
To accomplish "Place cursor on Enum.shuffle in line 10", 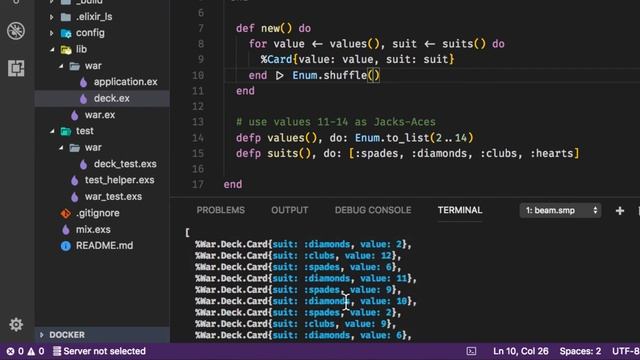I will pyautogui.click(x=329, y=76).
